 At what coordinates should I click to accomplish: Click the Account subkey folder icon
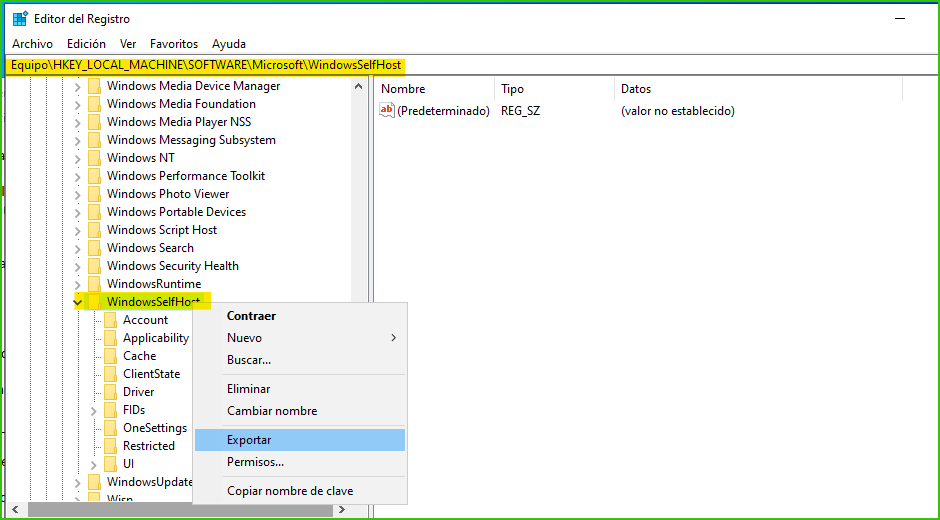pyautogui.click(x=110, y=320)
